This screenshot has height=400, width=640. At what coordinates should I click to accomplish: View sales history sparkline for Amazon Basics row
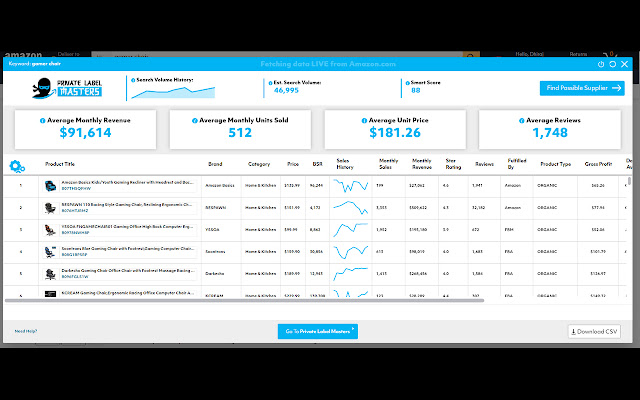coord(351,185)
